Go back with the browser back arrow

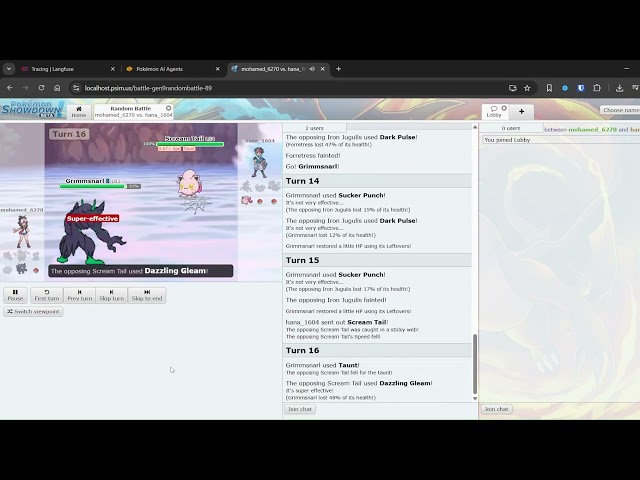(10, 88)
